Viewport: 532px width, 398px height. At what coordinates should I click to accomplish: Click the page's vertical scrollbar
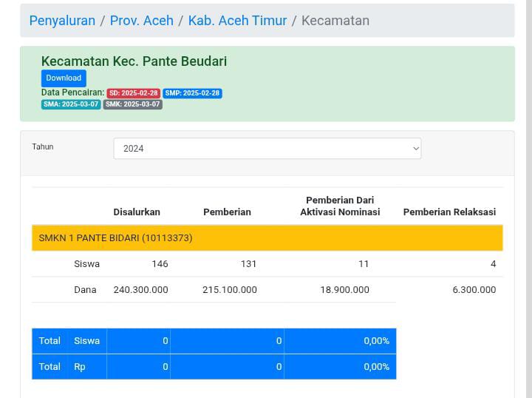click(x=529, y=199)
